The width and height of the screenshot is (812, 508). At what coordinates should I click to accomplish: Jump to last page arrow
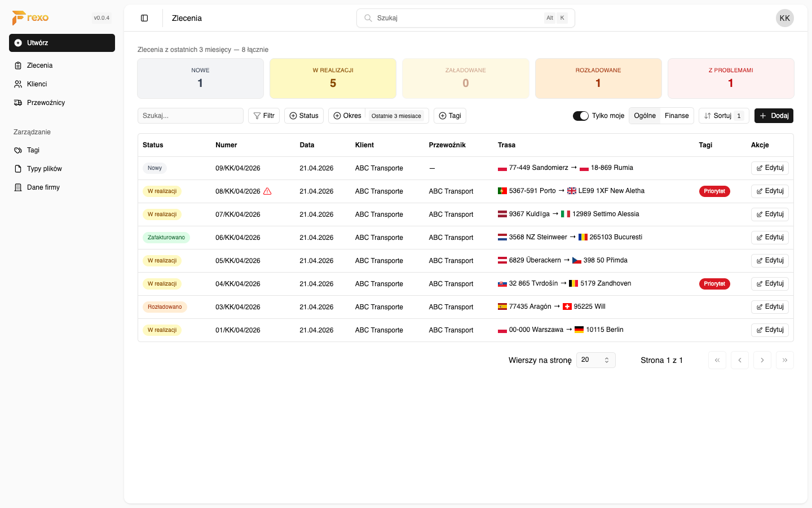pyautogui.click(x=784, y=360)
